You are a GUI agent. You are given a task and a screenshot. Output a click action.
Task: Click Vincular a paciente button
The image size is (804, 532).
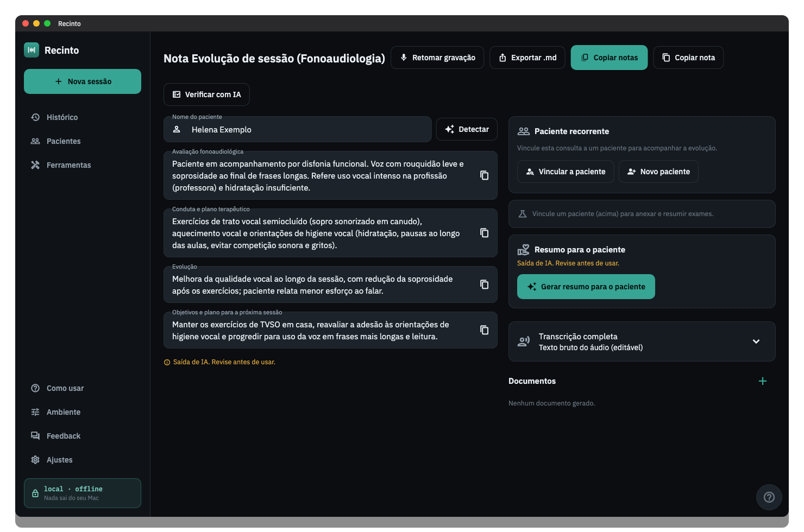pyautogui.click(x=566, y=172)
